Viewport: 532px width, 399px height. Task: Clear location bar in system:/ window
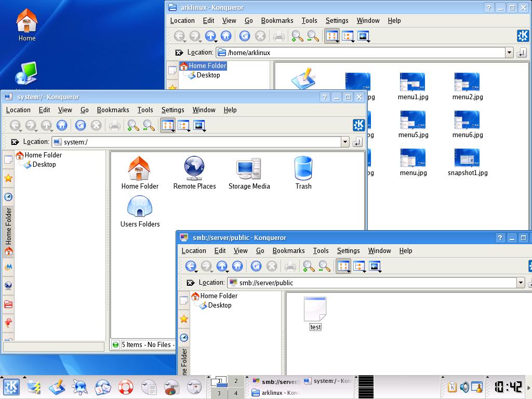(15, 142)
